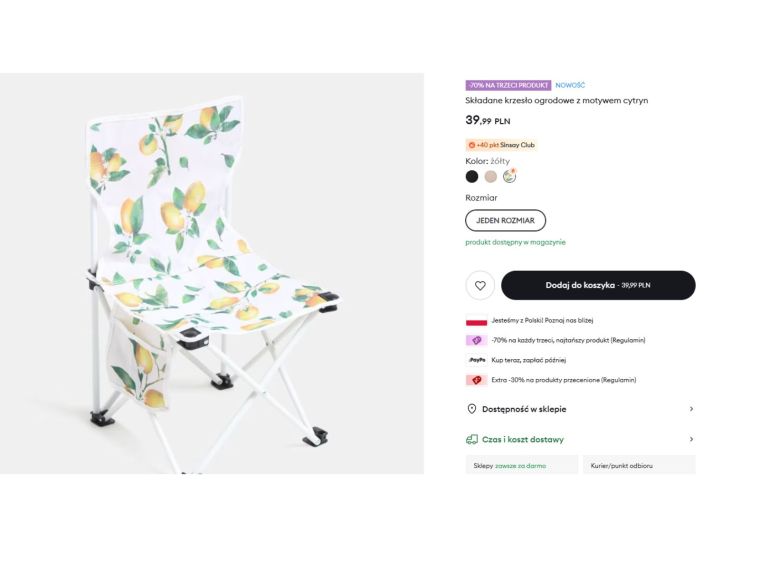
Task: Click the Polish flag icon
Action: [x=476, y=321]
